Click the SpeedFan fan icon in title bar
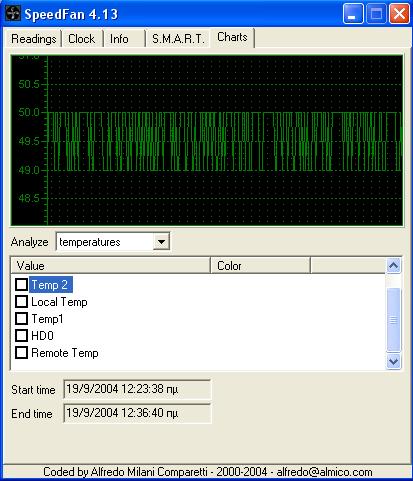The height and width of the screenshot is (481, 413). 13,14
